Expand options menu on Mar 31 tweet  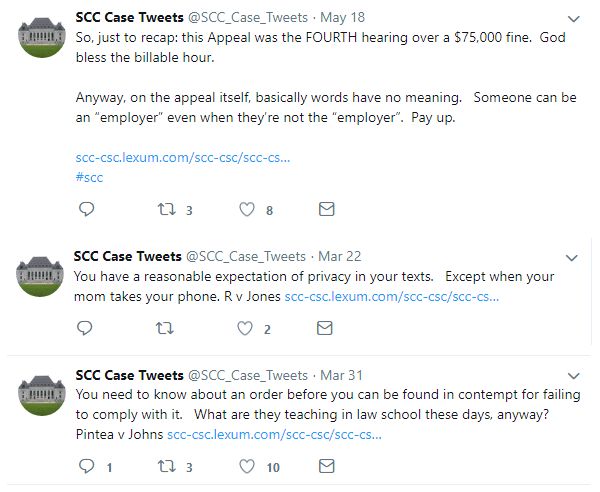click(573, 375)
